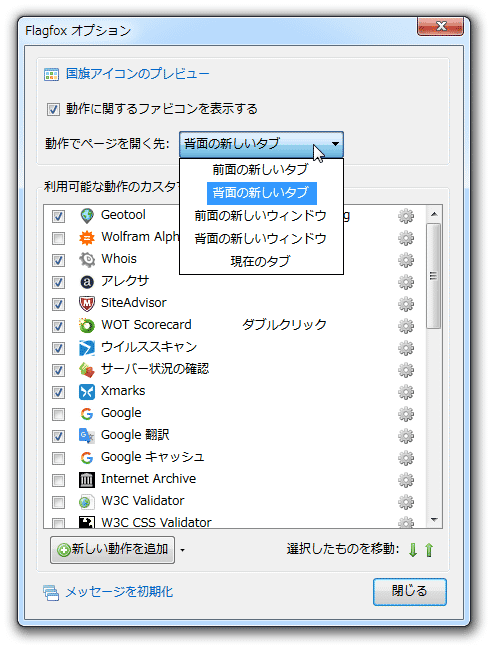Choose 前面の新しいタブ from the list

point(261,169)
